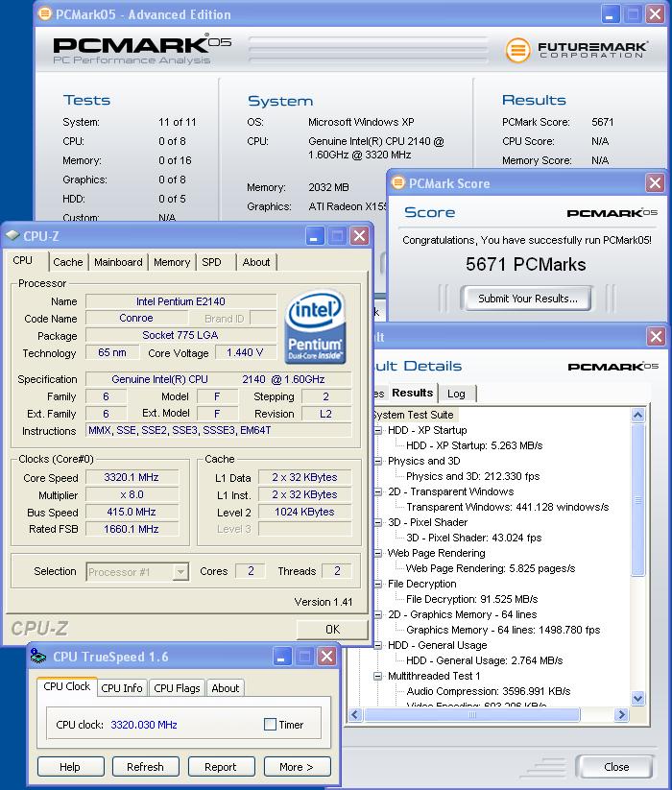Image resolution: width=672 pixels, height=790 pixels.
Task: Minimize the PCMark05 main window
Action: (611, 14)
